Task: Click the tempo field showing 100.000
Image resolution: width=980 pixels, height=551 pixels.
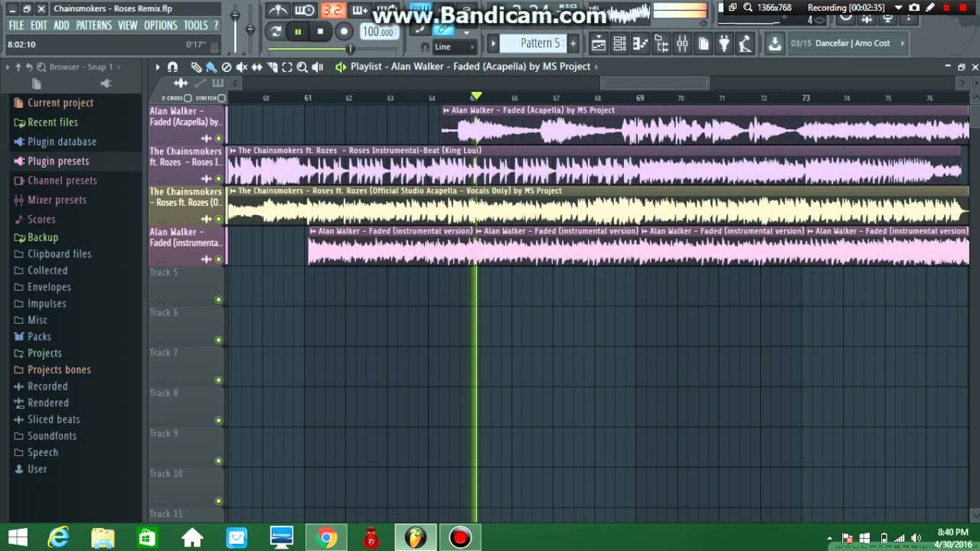Action: (379, 32)
